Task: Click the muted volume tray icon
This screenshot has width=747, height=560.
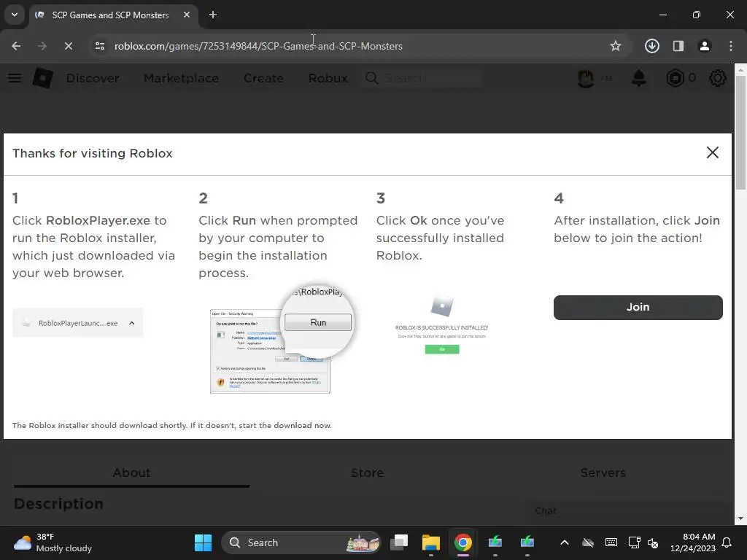Action: [x=653, y=542]
